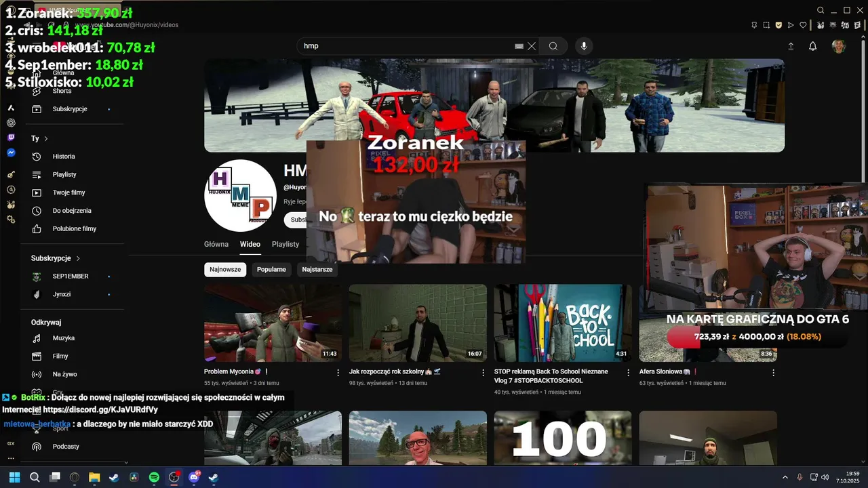Open options menu for Afera Słoniowa
Viewport: 868px width, 488px height.
pyautogui.click(x=773, y=372)
